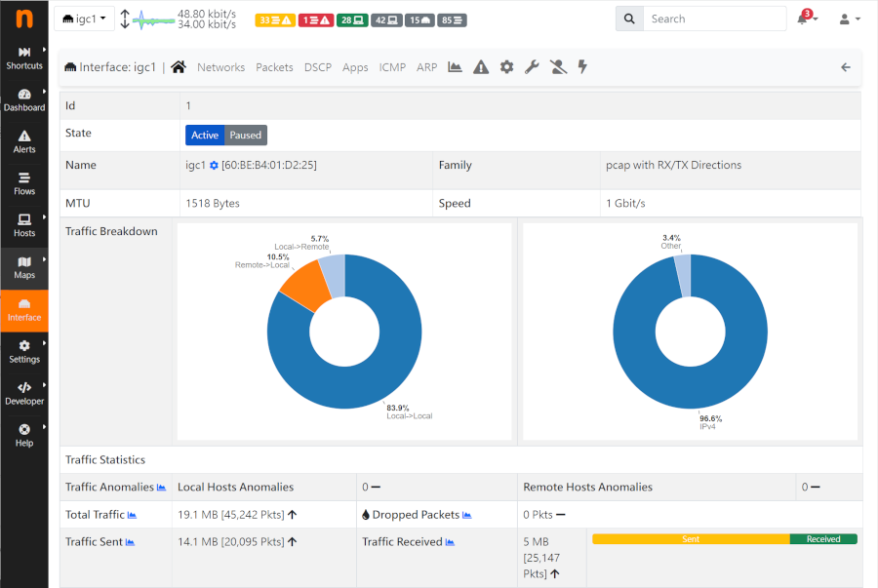This screenshot has width=878, height=588.
Task: Open the historical charts icon tab
Action: [455, 67]
